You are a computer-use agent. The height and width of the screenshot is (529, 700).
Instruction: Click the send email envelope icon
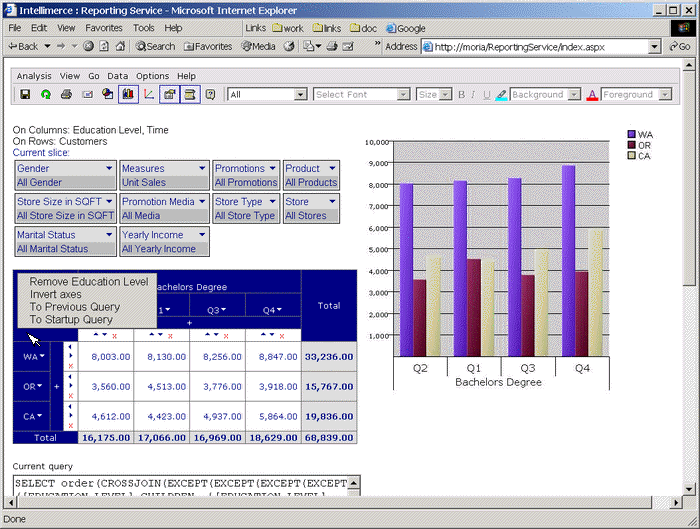point(88,94)
